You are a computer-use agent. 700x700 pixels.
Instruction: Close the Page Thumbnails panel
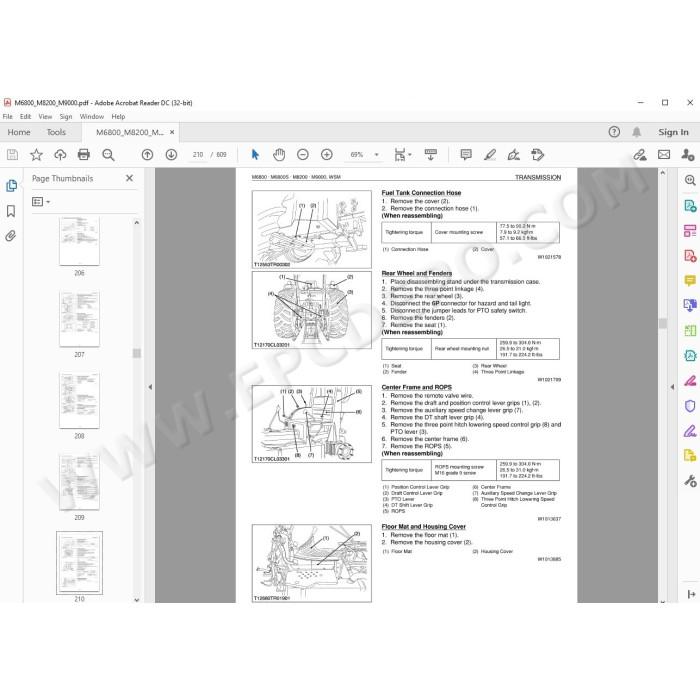(x=129, y=178)
